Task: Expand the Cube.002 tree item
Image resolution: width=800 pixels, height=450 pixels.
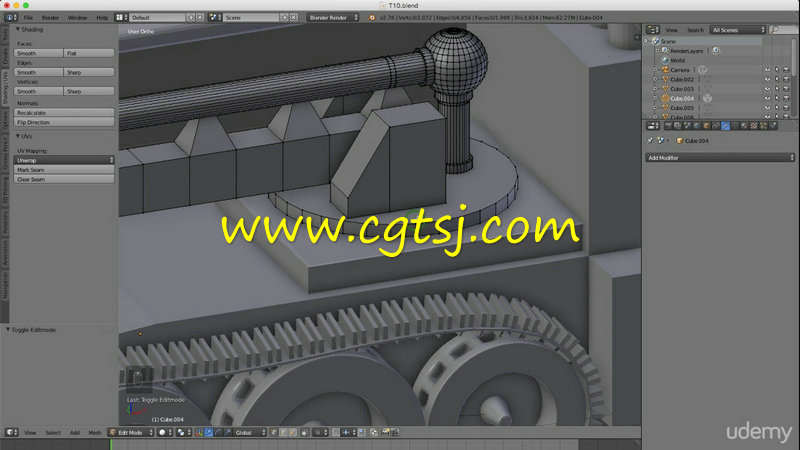Action: pos(656,80)
